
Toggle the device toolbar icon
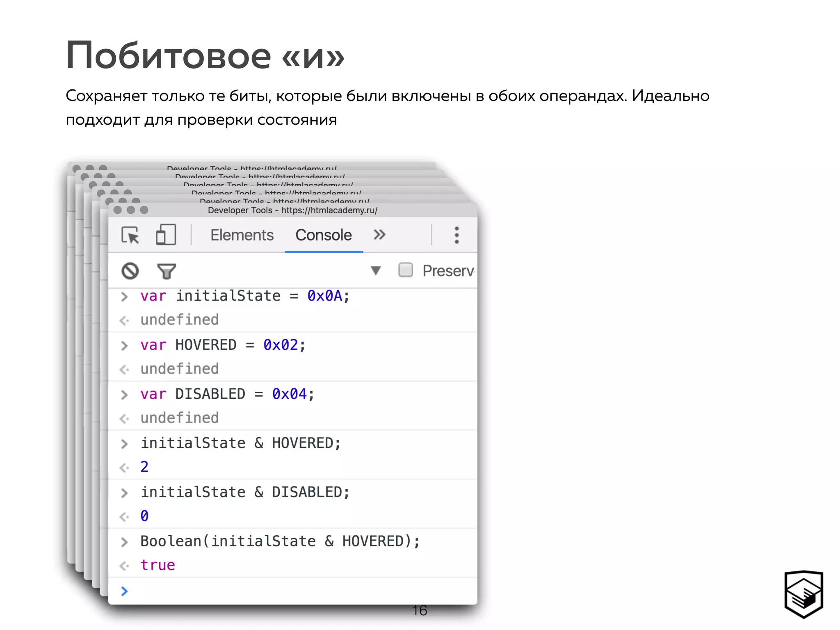[166, 235]
